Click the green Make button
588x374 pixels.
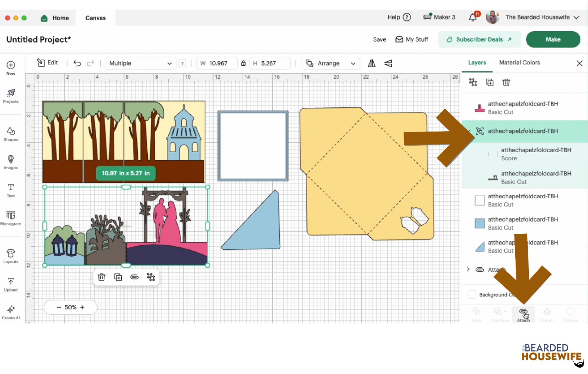tap(553, 39)
